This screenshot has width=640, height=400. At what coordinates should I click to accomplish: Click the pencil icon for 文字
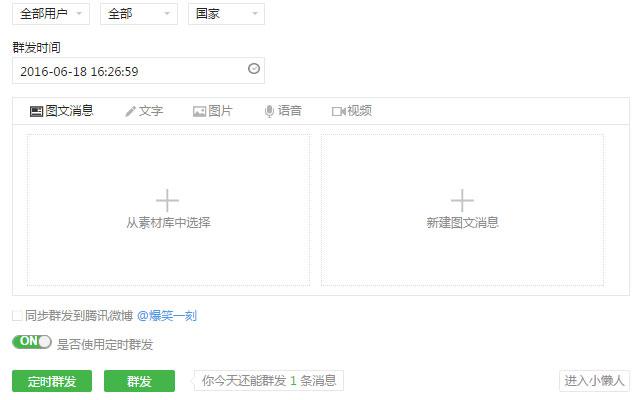coord(130,111)
